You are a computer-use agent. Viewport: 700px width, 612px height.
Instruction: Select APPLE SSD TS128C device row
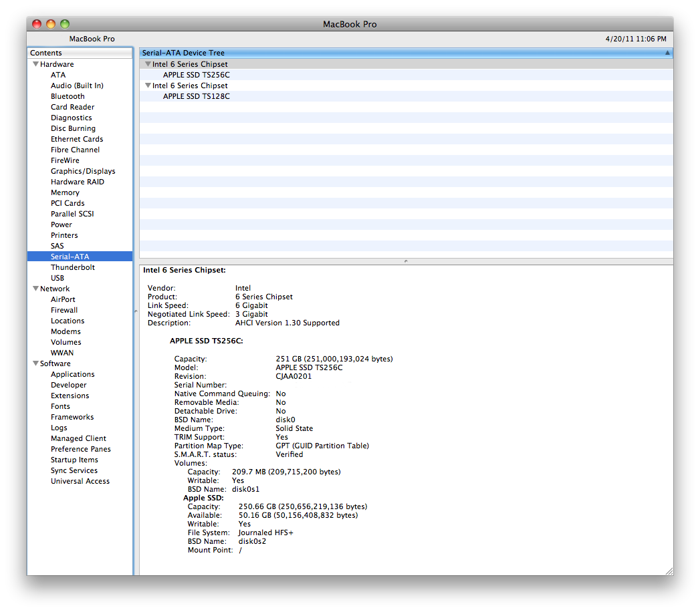406,96
